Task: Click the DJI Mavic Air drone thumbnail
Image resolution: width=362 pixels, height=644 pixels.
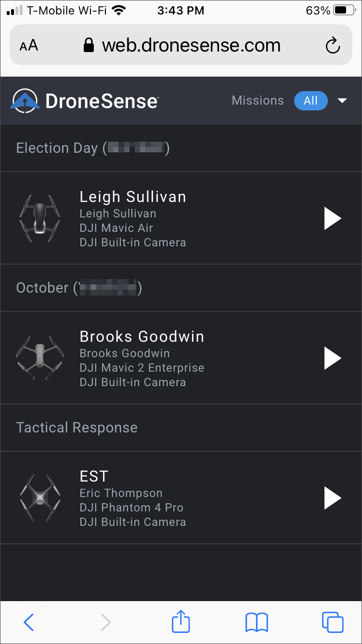Action: (x=40, y=218)
